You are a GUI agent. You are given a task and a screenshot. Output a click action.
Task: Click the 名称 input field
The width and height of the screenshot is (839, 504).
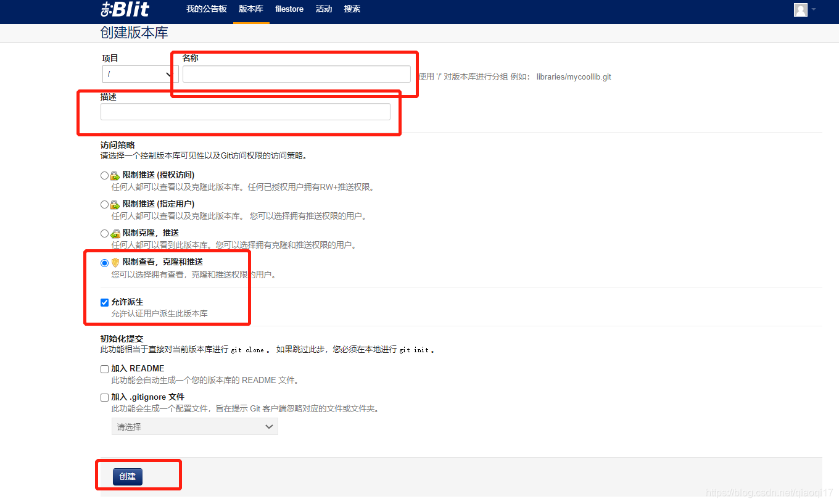click(296, 73)
